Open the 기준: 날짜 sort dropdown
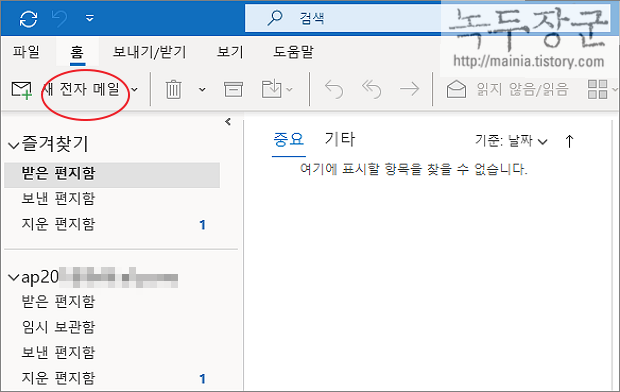The height and width of the screenshot is (392, 620). 511,141
